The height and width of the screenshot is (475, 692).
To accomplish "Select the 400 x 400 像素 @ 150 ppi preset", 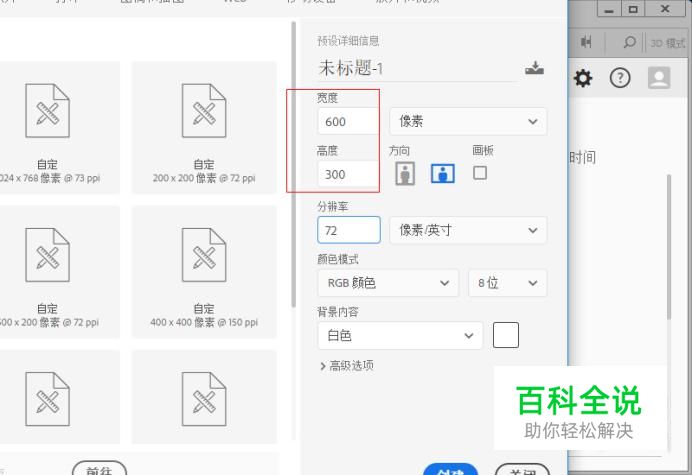I will point(204,272).
